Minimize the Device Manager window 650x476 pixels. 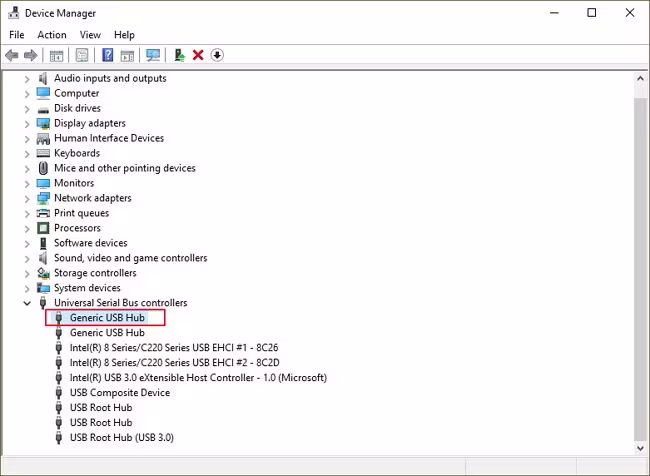554,13
